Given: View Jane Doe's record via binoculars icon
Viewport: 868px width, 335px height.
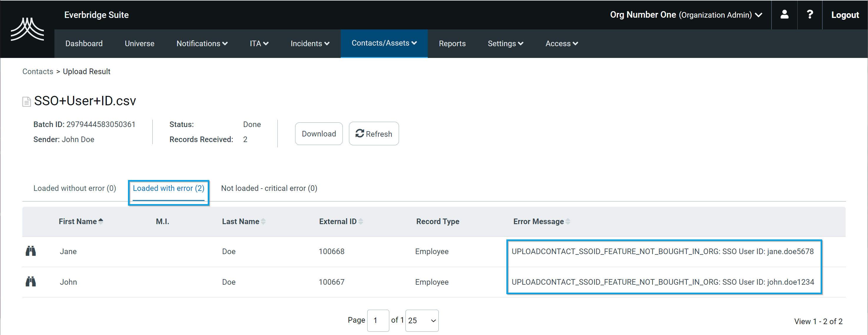Looking at the screenshot, I should [x=31, y=251].
